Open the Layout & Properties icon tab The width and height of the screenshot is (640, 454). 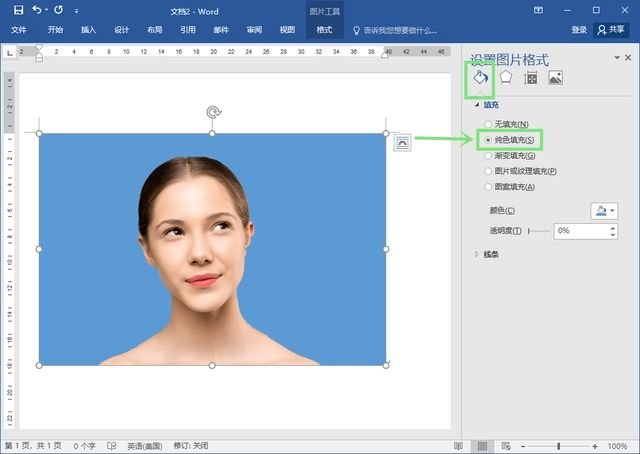point(531,78)
